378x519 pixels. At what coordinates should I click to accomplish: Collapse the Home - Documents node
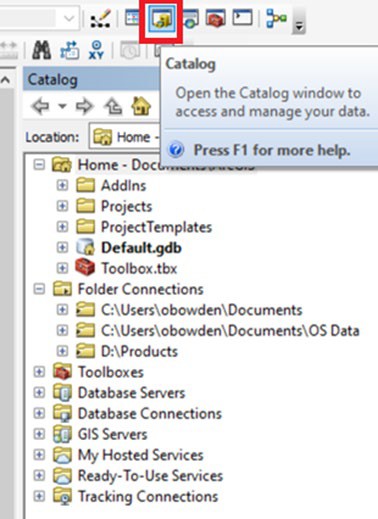(39, 165)
